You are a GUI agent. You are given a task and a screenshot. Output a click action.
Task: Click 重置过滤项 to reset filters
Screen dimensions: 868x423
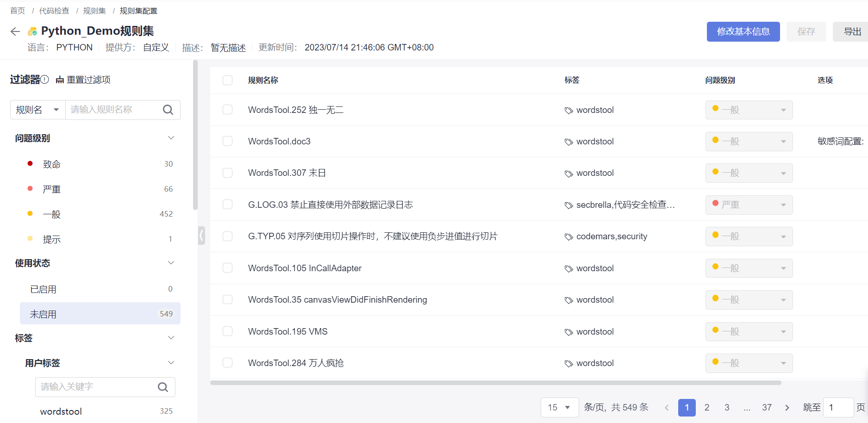tap(88, 80)
